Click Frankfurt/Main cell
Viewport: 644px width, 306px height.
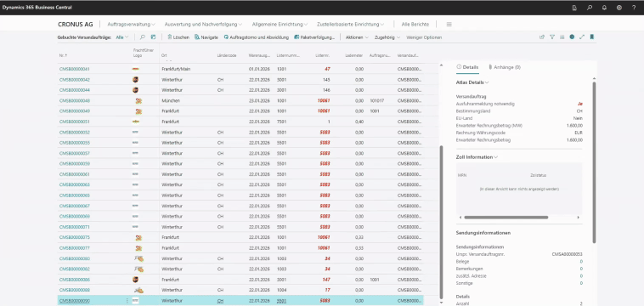tap(175, 69)
